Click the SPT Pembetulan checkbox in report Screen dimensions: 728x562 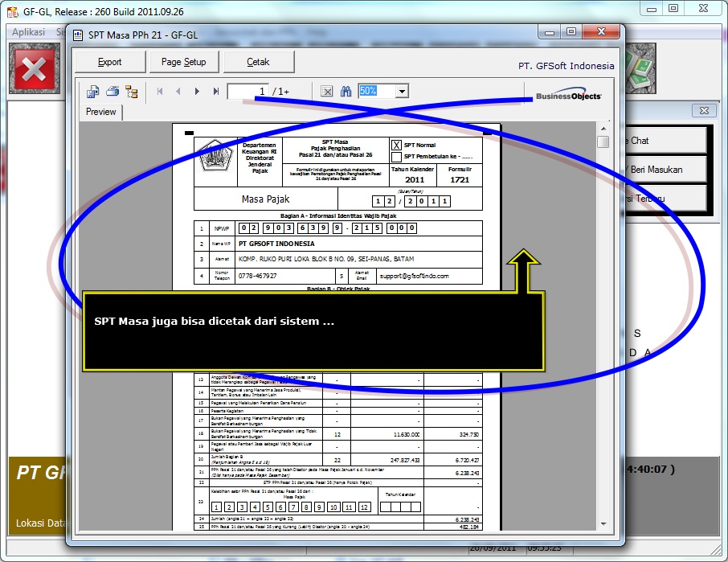point(396,157)
